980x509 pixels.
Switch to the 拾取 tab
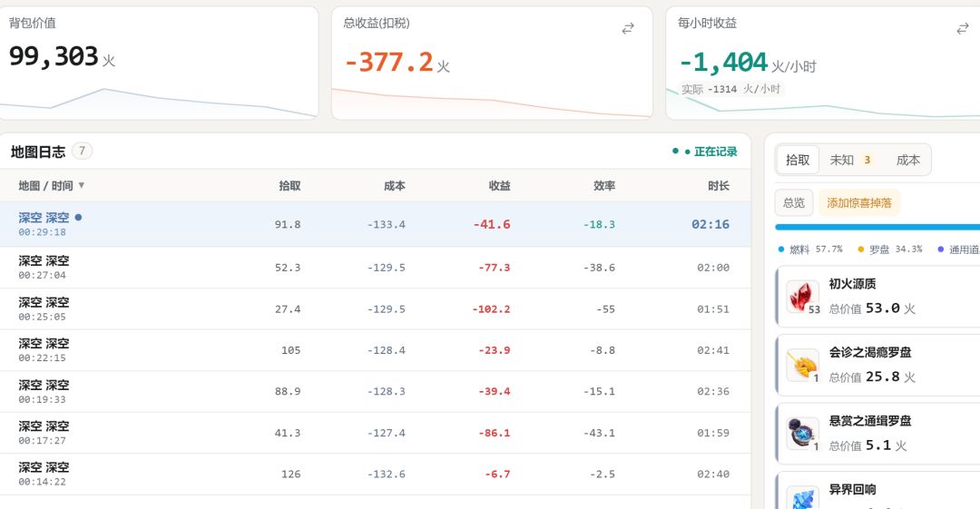(798, 160)
